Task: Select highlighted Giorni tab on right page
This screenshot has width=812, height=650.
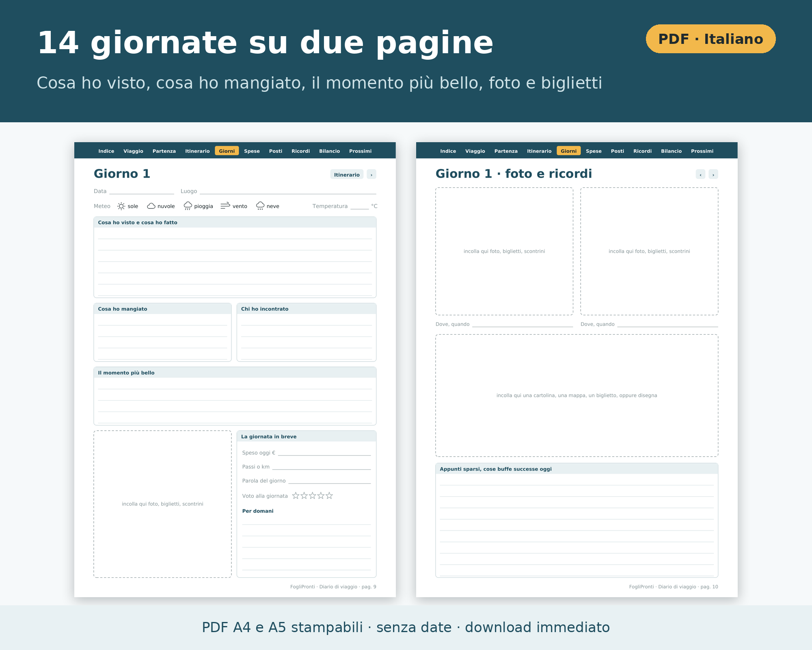Action: [569, 151]
